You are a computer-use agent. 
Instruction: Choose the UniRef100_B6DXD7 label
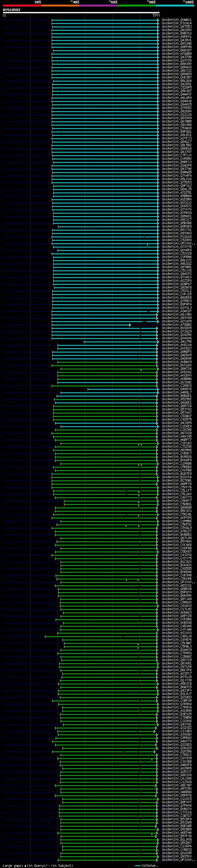coord(177,50)
